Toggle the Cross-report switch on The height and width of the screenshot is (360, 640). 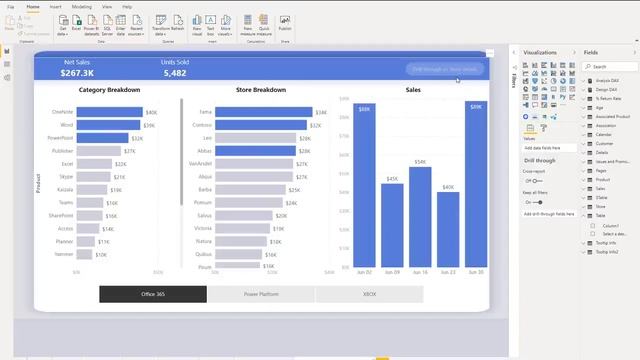pyautogui.click(x=538, y=181)
